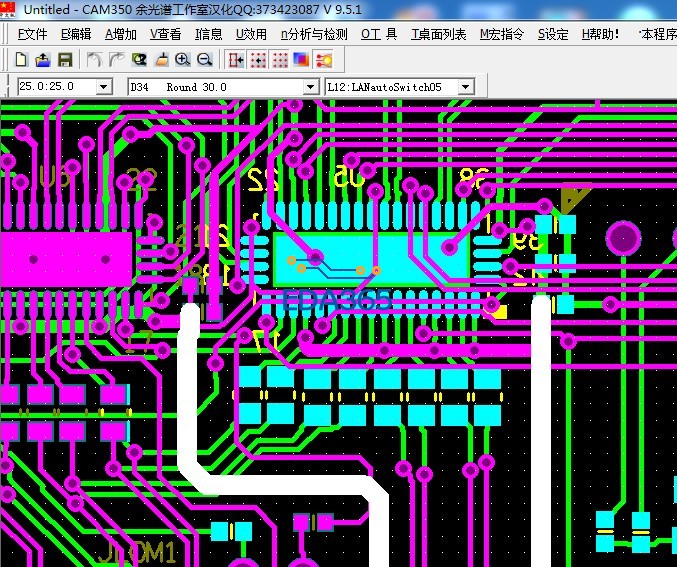677x567 pixels.
Task: Toggle grid snap mode
Action: tap(258, 60)
